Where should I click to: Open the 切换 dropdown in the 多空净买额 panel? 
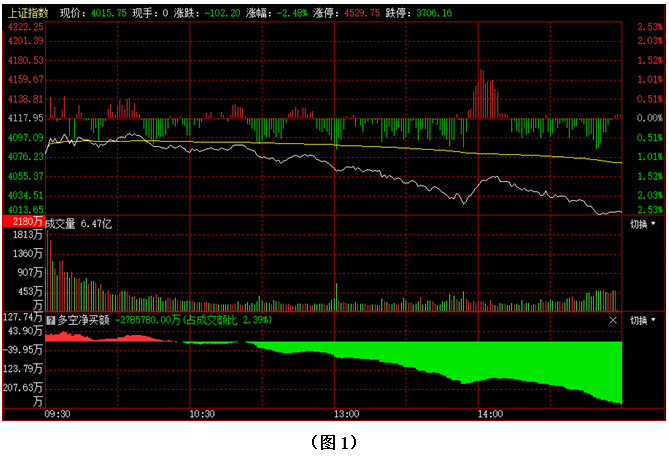[x=642, y=320]
